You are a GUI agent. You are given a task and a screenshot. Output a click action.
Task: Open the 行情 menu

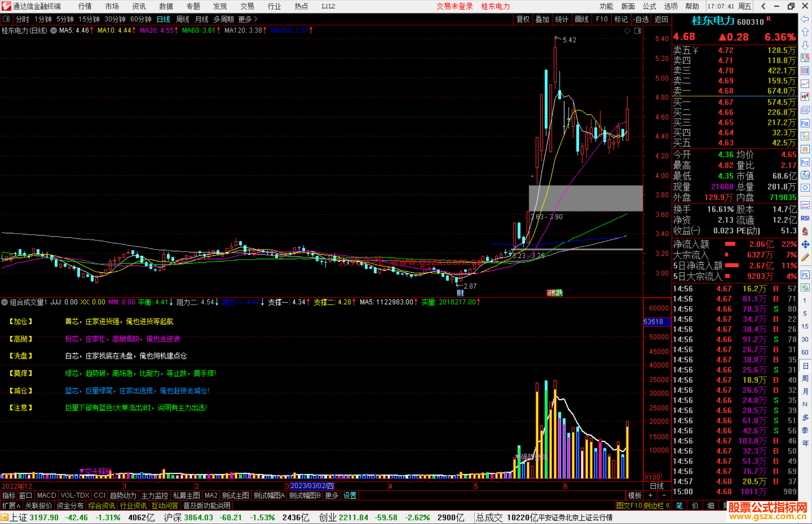coord(85,6)
